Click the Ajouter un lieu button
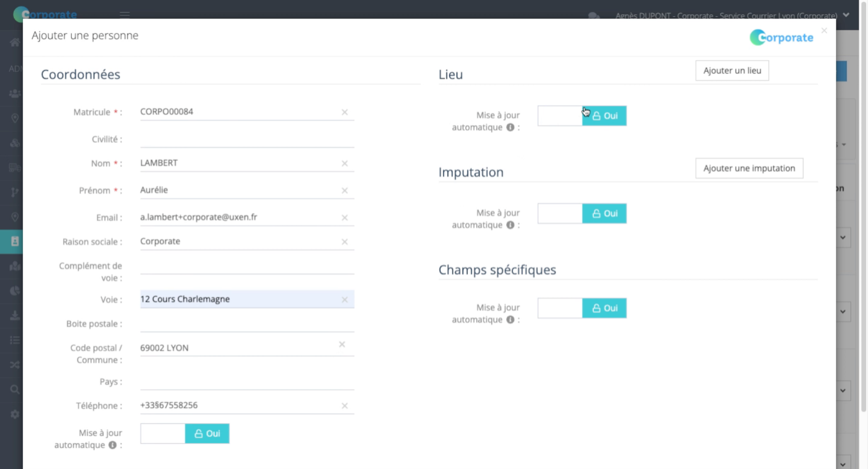The image size is (868, 469). click(x=732, y=70)
